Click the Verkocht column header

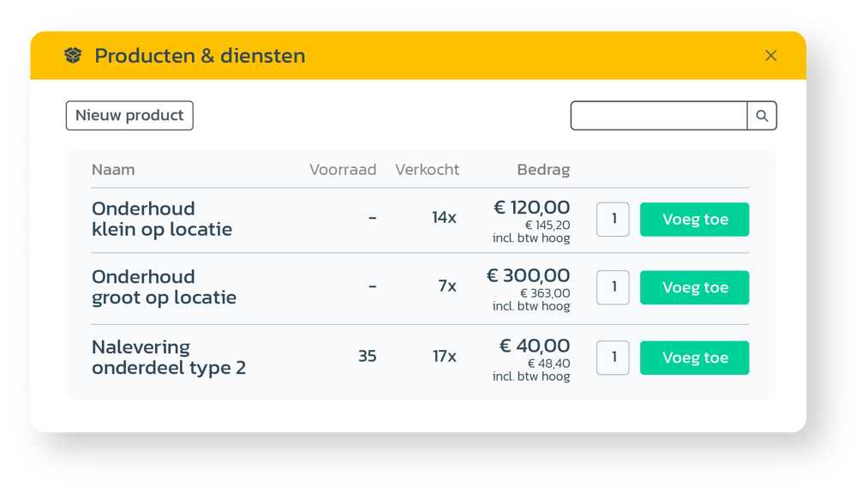(x=427, y=169)
